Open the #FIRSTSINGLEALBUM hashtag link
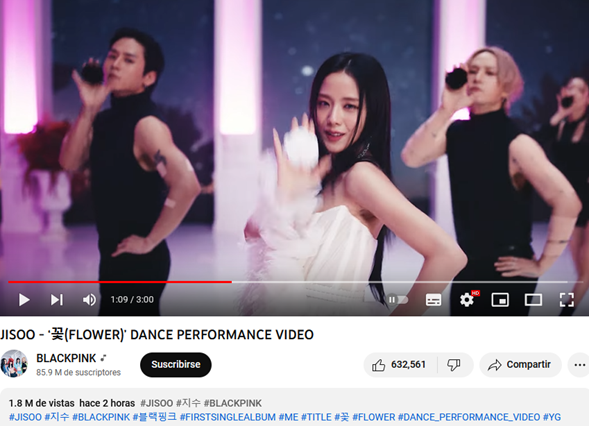Viewport: 589px width, 426px height. pyautogui.click(x=228, y=417)
